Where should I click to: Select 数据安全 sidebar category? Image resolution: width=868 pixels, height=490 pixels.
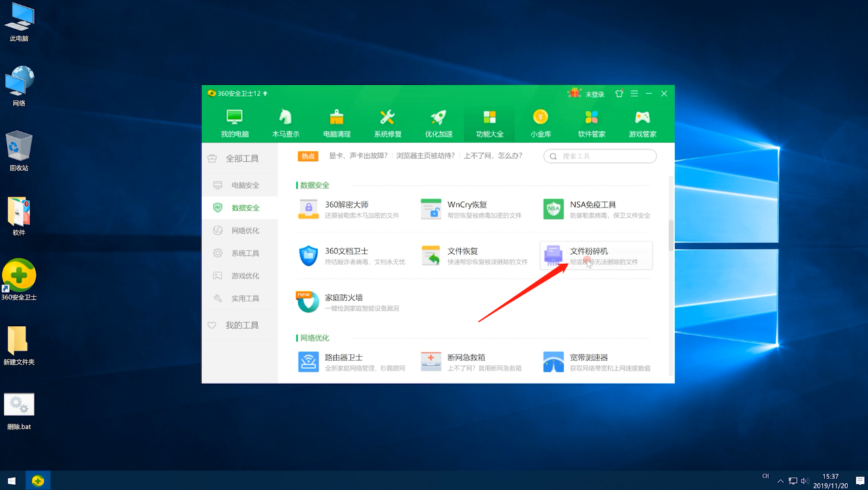pyautogui.click(x=240, y=208)
